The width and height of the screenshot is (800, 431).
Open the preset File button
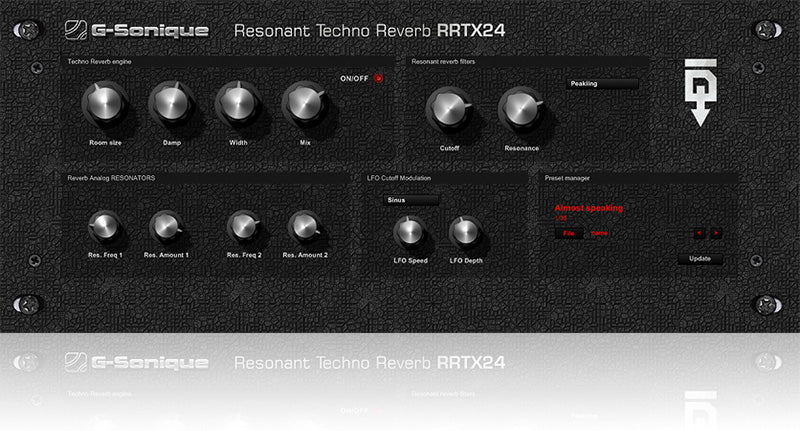click(x=569, y=233)
